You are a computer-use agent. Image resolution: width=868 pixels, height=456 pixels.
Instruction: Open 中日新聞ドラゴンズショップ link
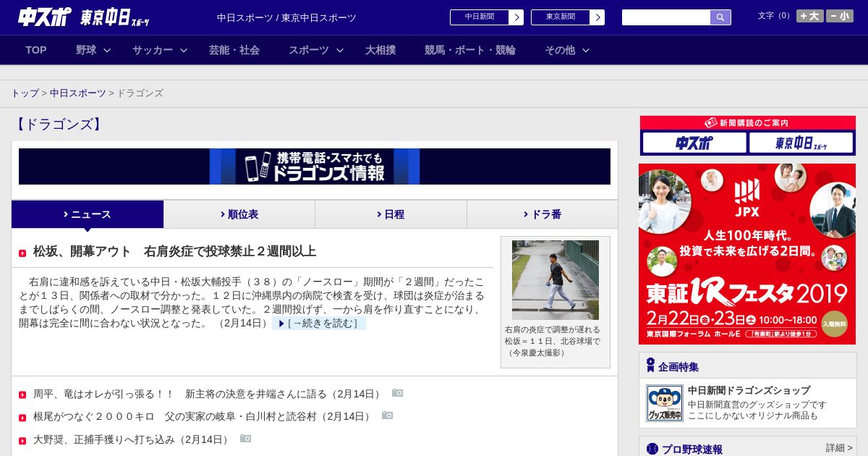(749, 390)
